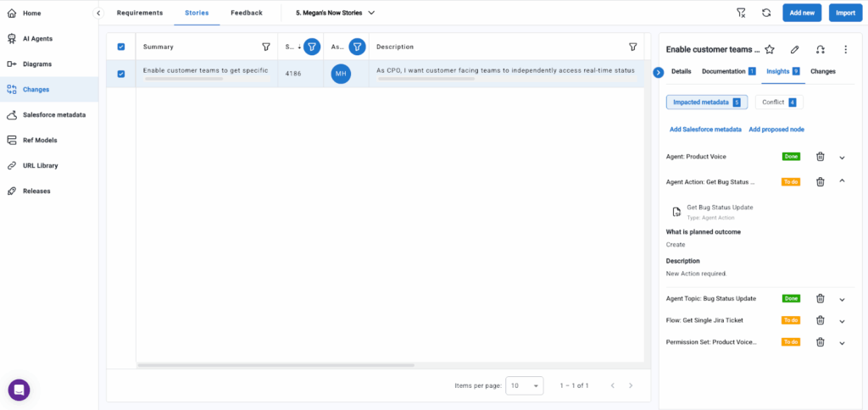Filter the Summary column

pyautogui.click(x=265, y=47)
